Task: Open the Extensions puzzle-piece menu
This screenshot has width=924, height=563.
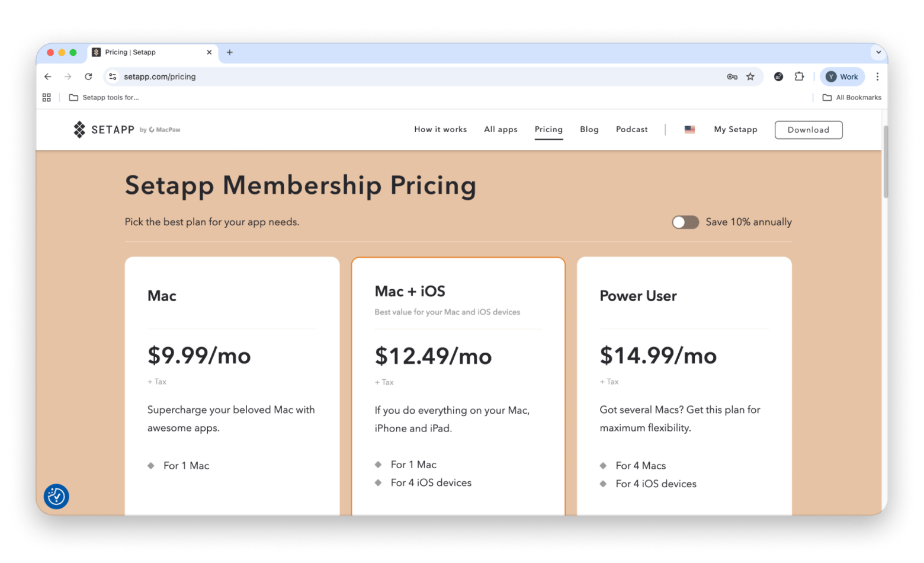Action: (799, 76)
